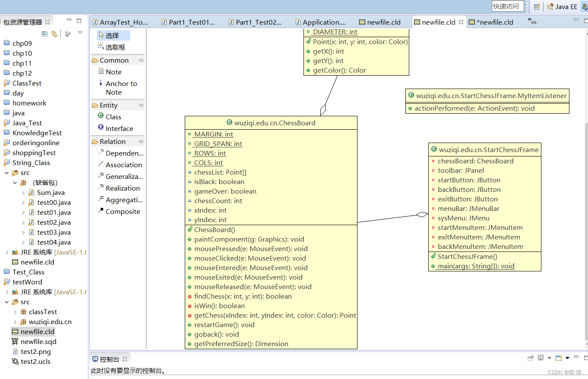Select newfile.sqd file in tree
The image size is (588, 379).
(x=34, y=341)
